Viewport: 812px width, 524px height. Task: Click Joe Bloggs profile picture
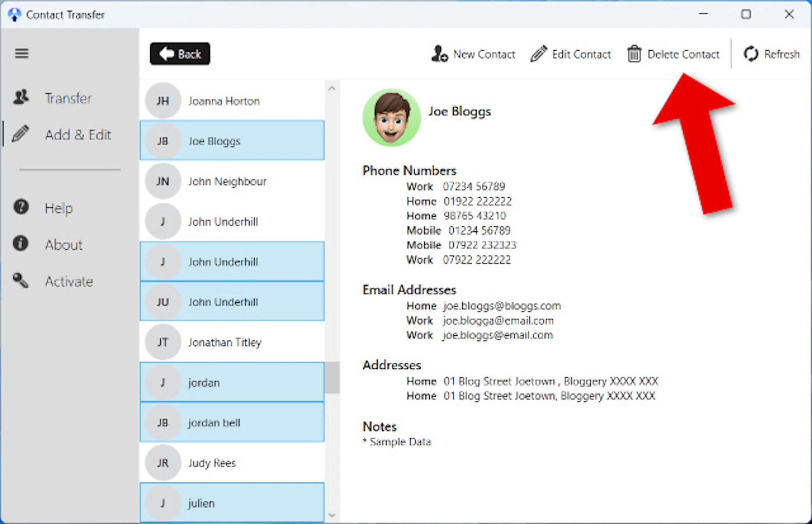click(392, 118)
